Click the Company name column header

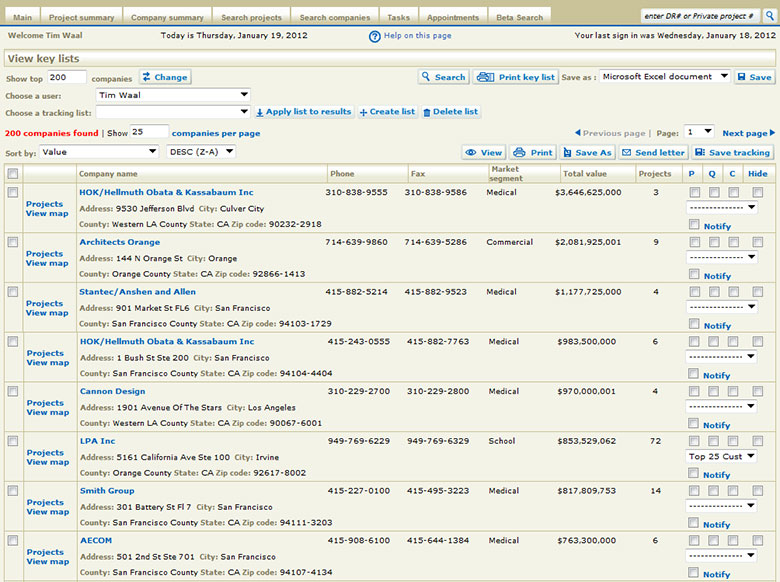coord(108,174)
